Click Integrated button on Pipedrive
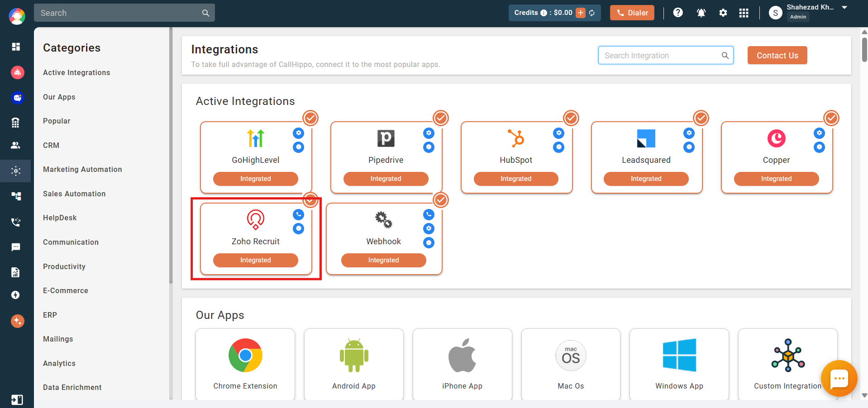868x408 pixels. coord(386,179)
